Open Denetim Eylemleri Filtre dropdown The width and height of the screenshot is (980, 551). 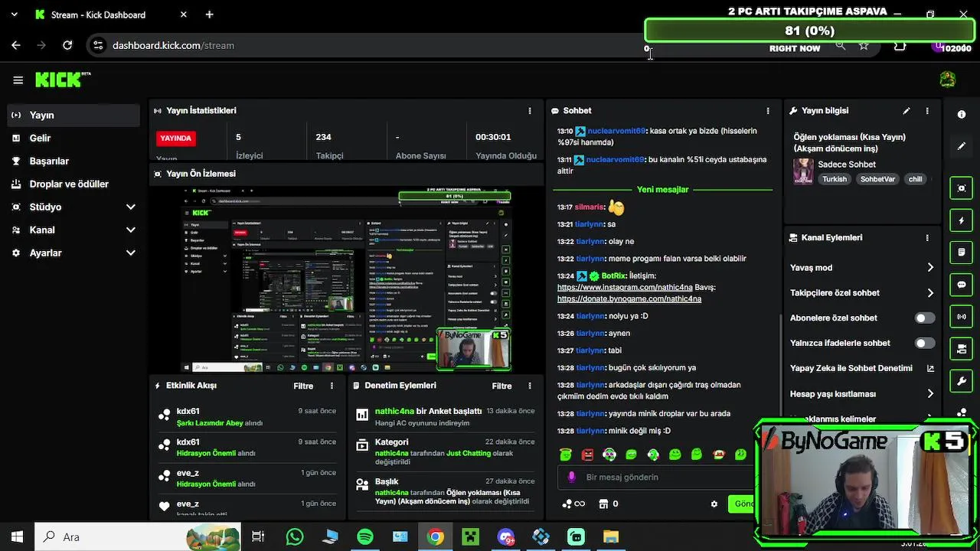coord(501,386)
